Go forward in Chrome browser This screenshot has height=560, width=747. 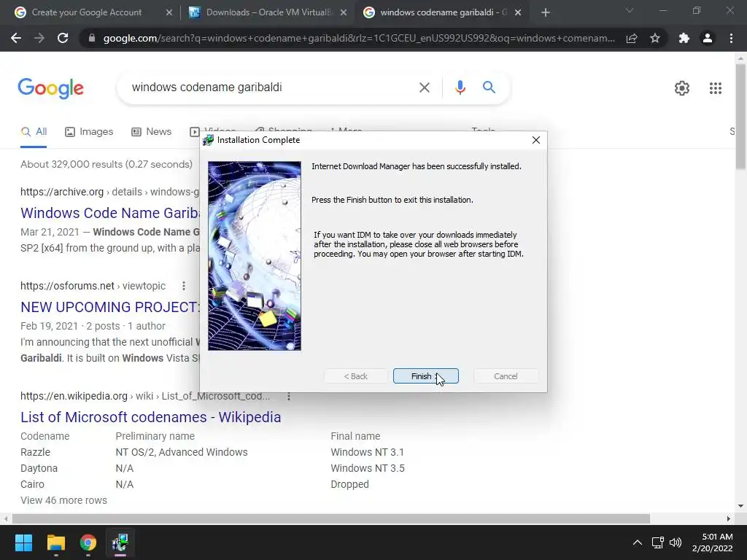39,38
